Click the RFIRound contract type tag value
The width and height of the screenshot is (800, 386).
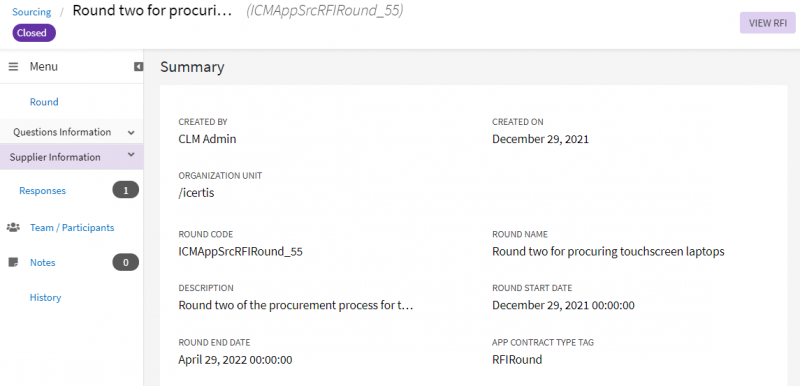pos(517,359)
